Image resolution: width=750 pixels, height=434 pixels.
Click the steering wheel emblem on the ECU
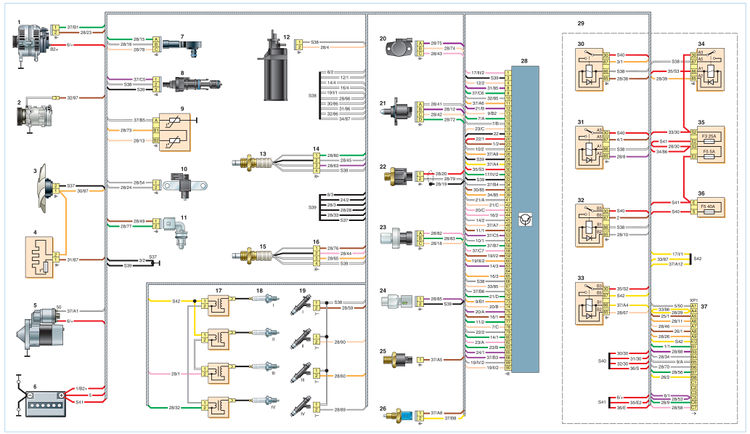[525, 220]
